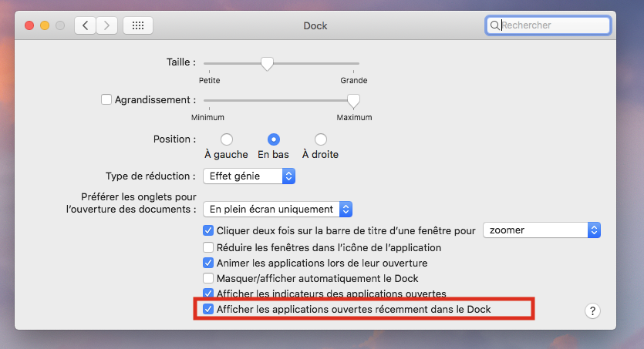The image size is (644, 349).
Task: Uncheck Animer les applications lors de leur ouverture
Action: [208, 263]
